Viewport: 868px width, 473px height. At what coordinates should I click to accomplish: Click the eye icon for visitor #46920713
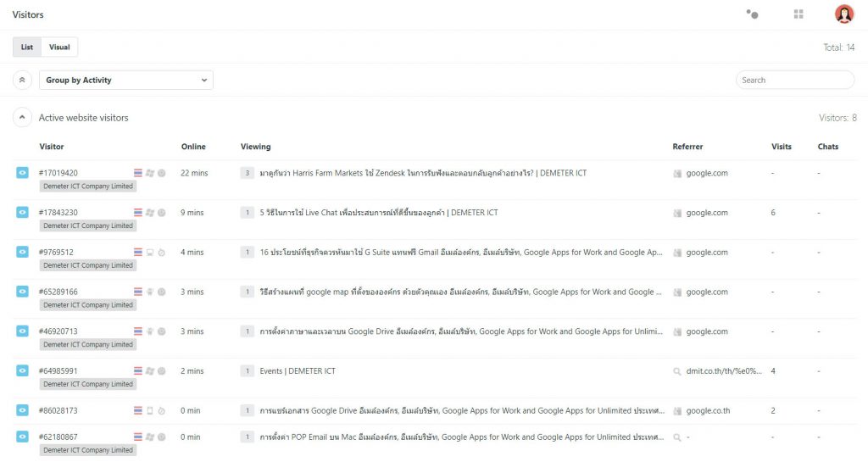(x=22, y=331)
